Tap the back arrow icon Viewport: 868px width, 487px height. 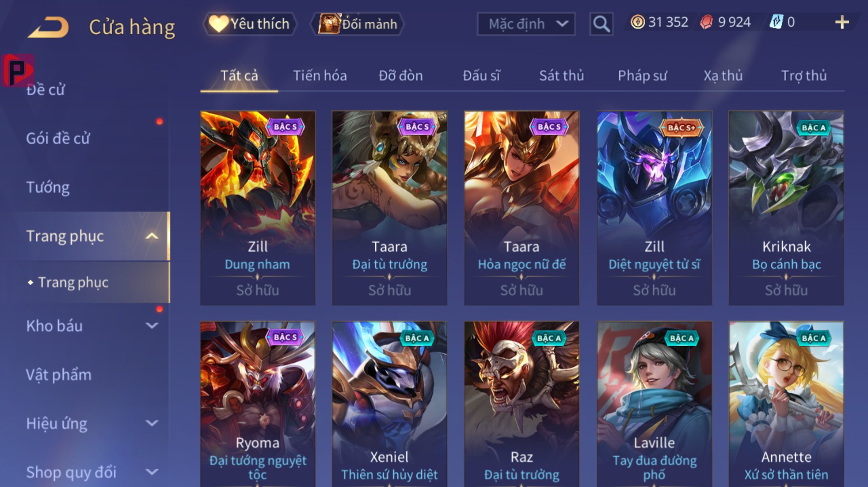(48, 27)
